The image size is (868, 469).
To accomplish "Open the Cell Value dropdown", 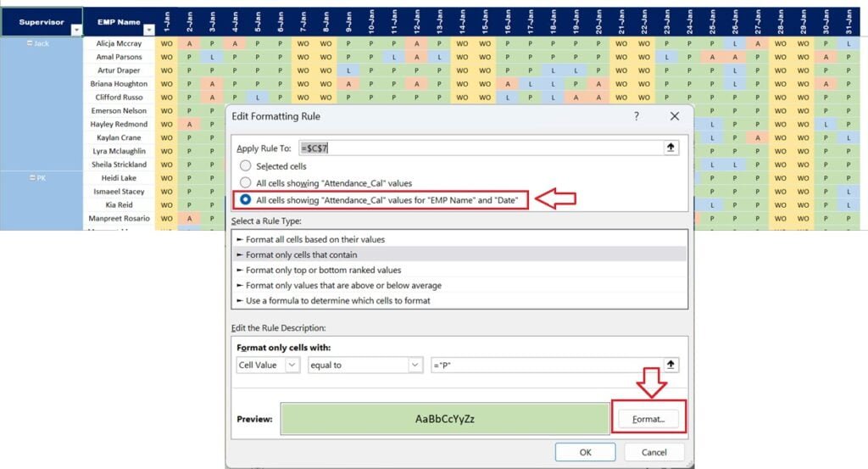I will click(292, 365).
